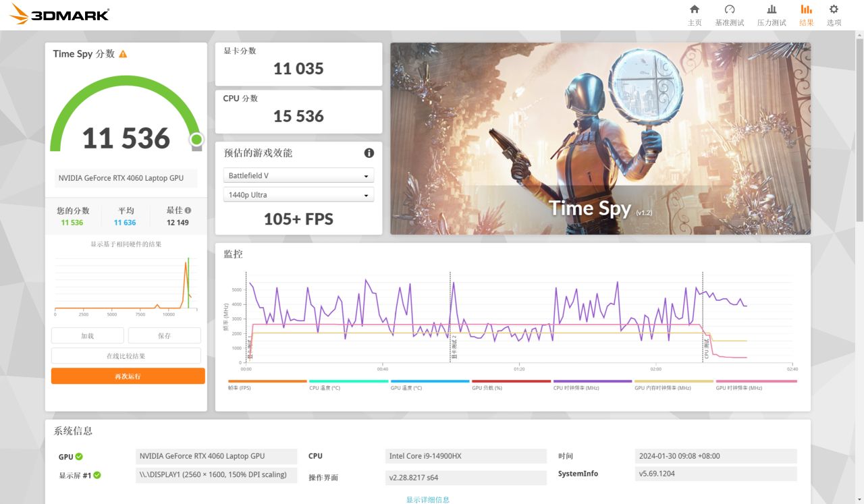864x504 pixels.
Task: Open the 显示详细信息 details link
Action: [428, 500]
